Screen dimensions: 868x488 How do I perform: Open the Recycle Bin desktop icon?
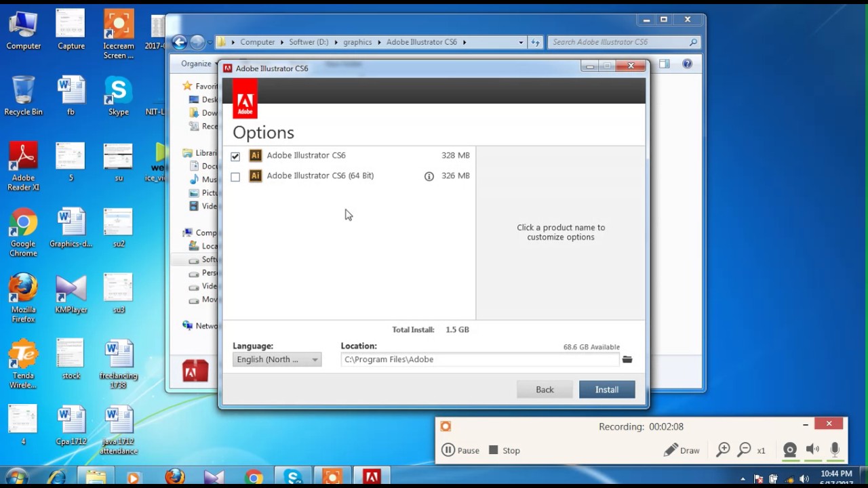pyautogui.click(x=23, y=96)
